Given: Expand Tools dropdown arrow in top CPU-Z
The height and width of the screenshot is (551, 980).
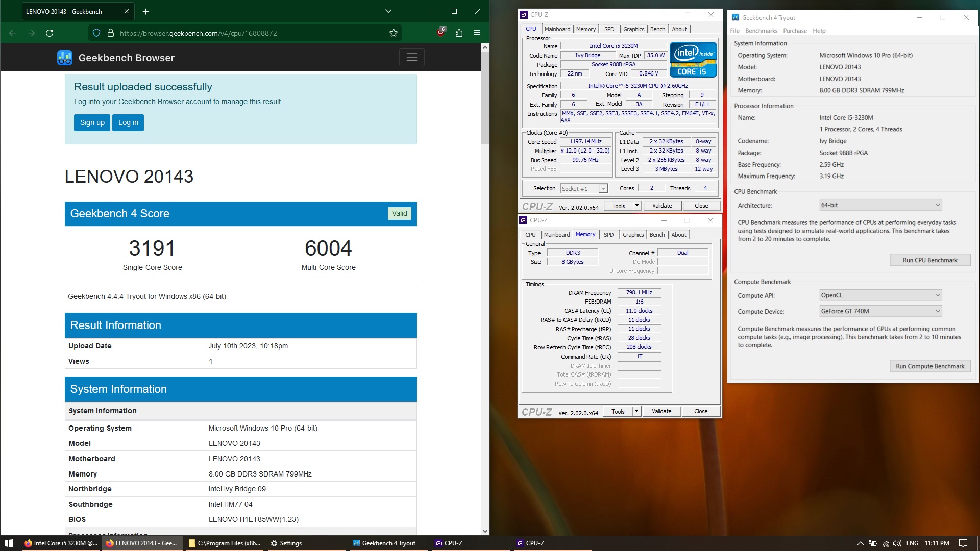Looking at the screenshot, I should tap(637, 206).
